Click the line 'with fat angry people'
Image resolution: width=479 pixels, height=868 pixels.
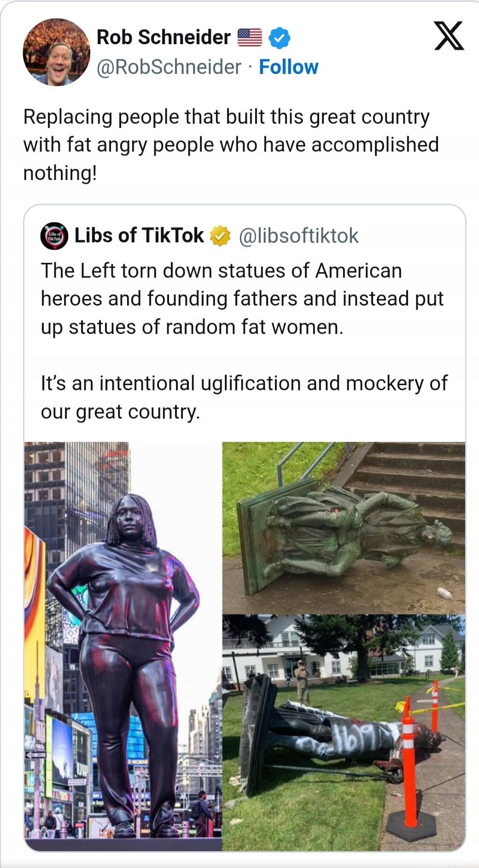pyautogui.click(x=231, y=145)
